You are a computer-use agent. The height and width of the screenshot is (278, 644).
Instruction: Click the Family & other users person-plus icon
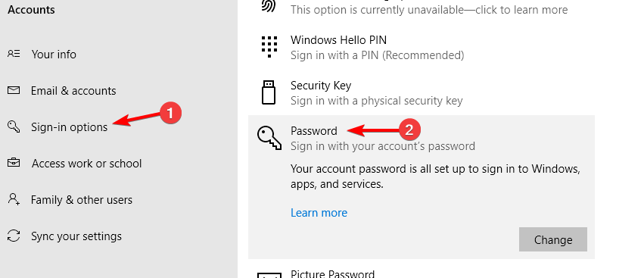pyautogui.click(x=14, y=199)
